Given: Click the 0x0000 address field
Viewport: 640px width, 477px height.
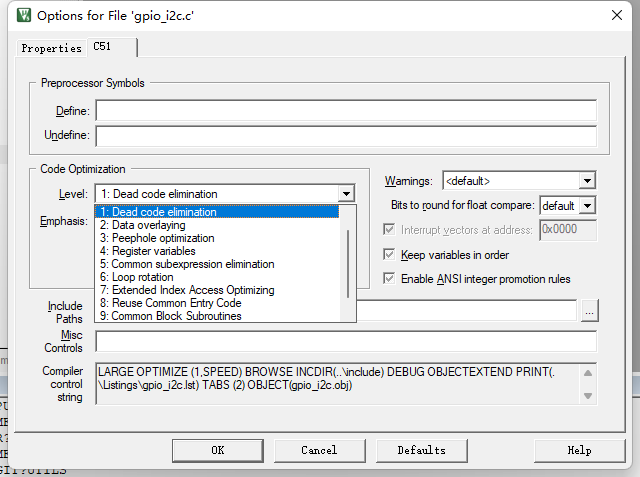Looking at the screenshot, I should pyautogui.click(x=568, y=230).
